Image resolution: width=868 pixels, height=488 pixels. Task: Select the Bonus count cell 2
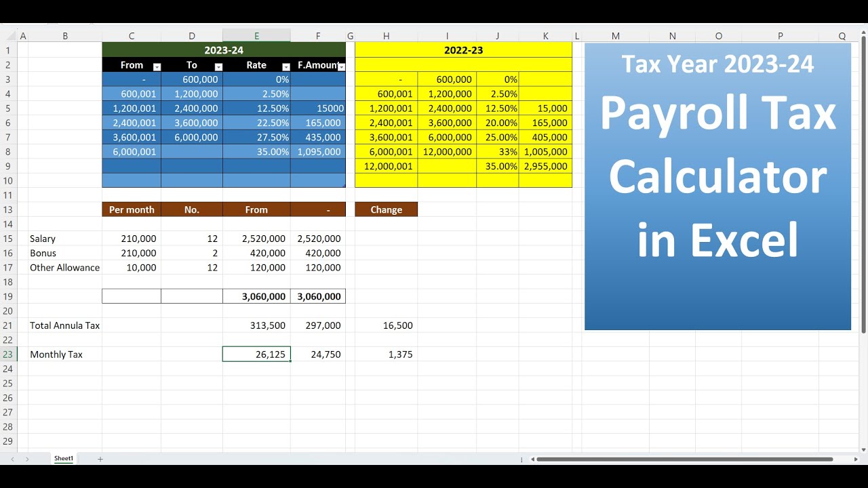[192, 253]
